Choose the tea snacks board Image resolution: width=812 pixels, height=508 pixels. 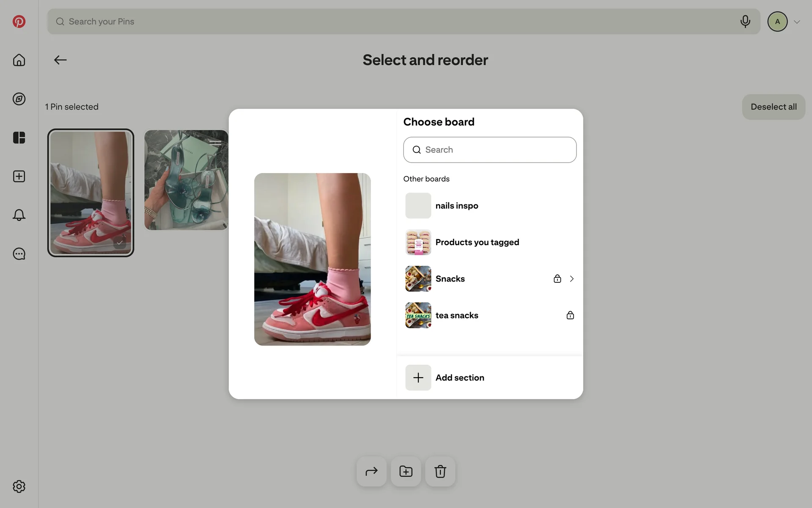click(x=457, y=315)
